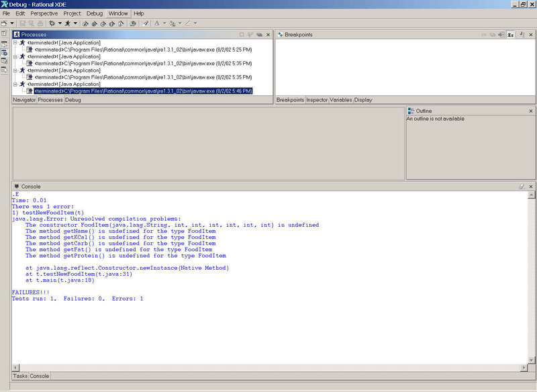This screenshot has width=537, height=392.
Task: Click the fourth perspective icon in left sidebar
Action: (4, 61)
